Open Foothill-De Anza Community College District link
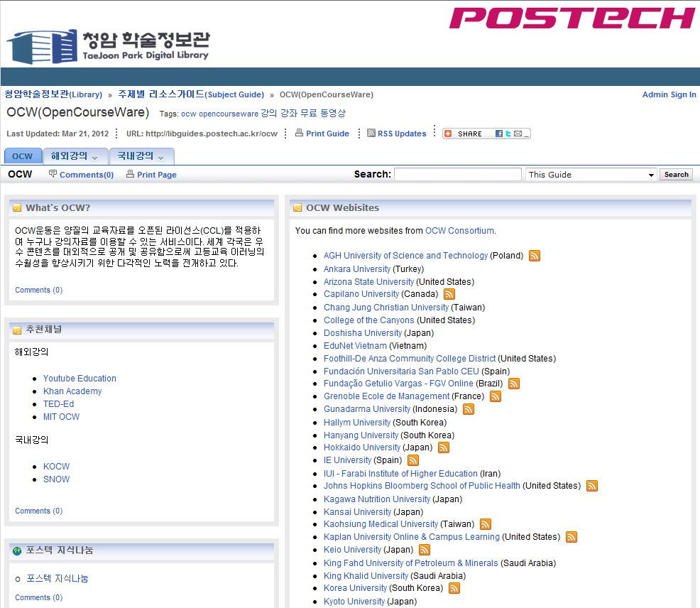Screen dimensions: 700x608 point(410,358)
